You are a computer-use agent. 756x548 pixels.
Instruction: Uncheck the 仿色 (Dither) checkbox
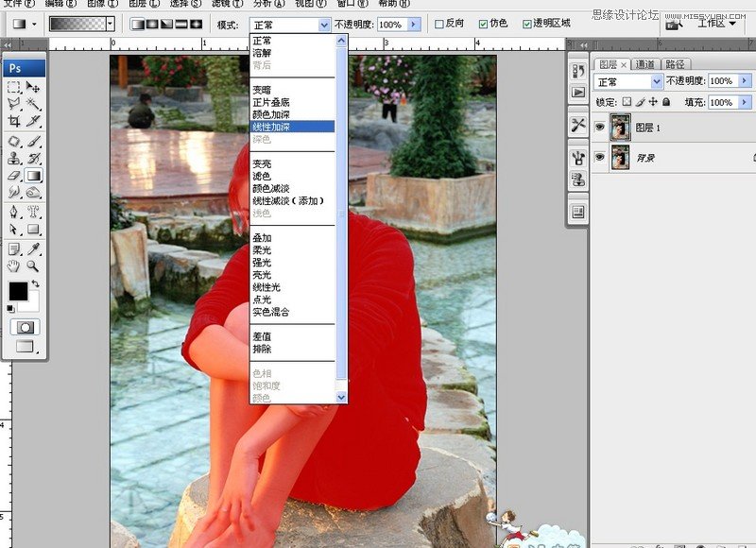[x=484, y=24]
